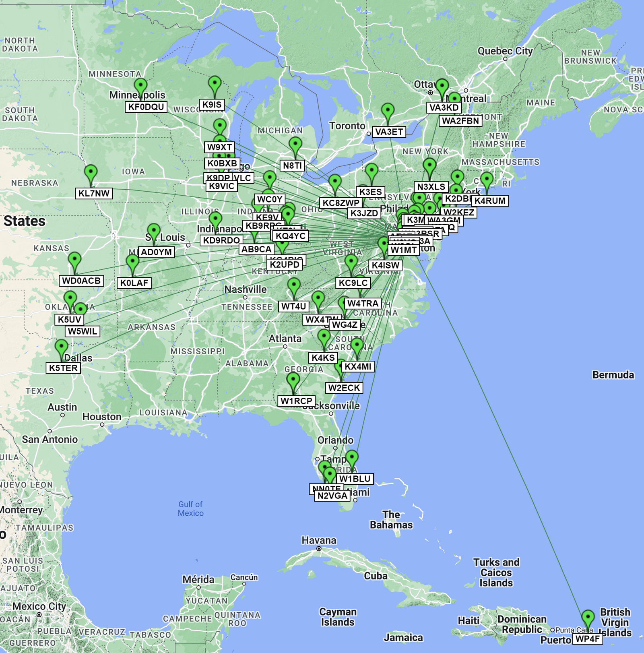Click the WT4U label in Tennessee
644x653 pixels.
click(x=294, y=306)
